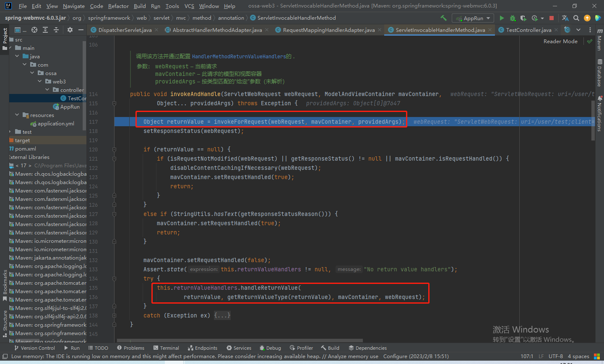The width and height of the screenshot is (604, 364).
Task: Hide the Project tool window
Action: click(x=81, y=30)
